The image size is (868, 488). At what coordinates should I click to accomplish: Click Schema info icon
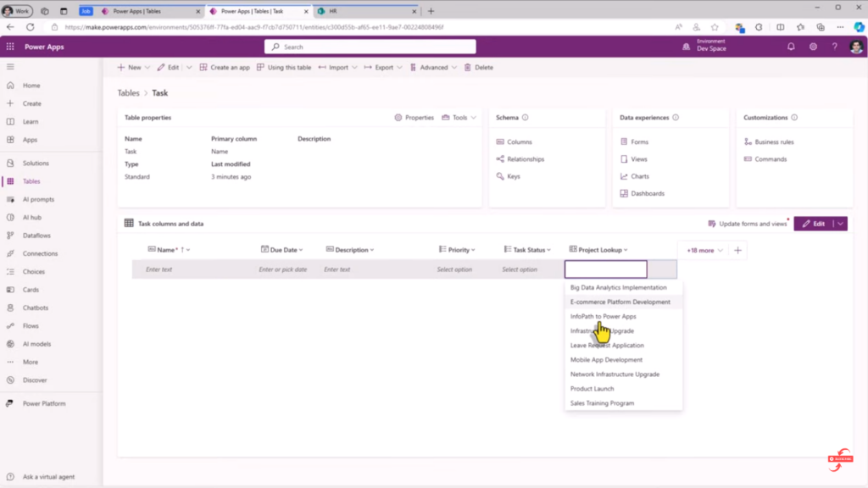point(525,117)
